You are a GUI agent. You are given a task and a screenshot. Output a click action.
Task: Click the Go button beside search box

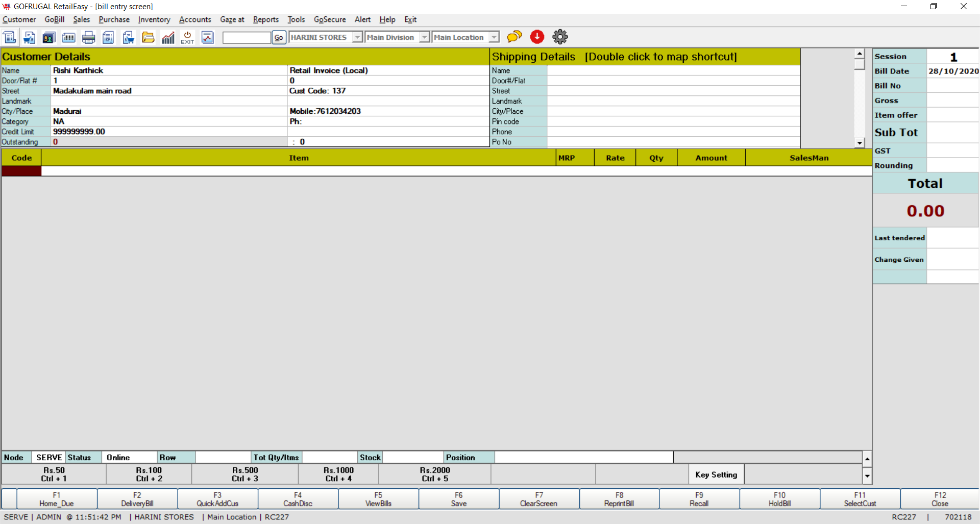click(279, 37)
